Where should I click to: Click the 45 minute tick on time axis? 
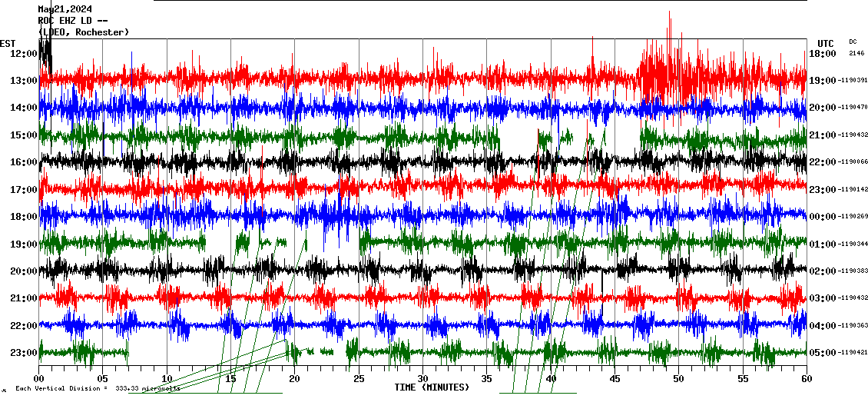(615, 379)
